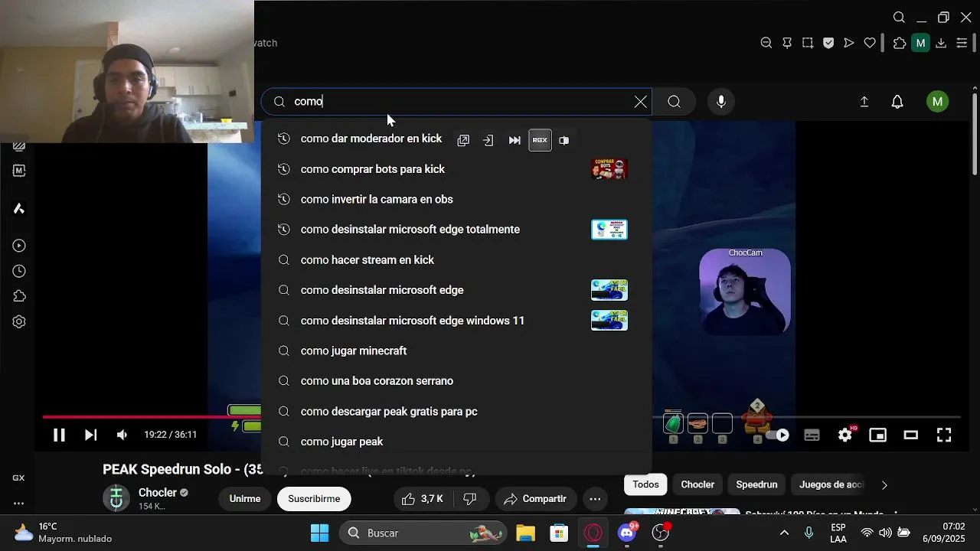980x551 pixels.
Task: Open the green M account avatar on YouTube
Action: [x=937, y=102]
